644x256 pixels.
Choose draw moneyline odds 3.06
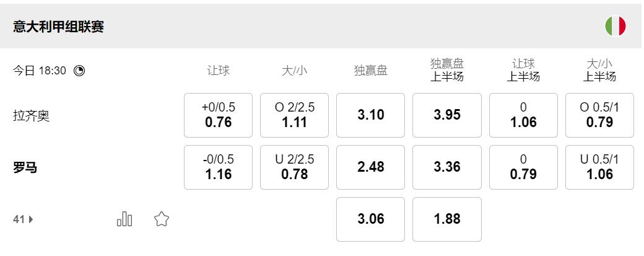coord(370,219)
